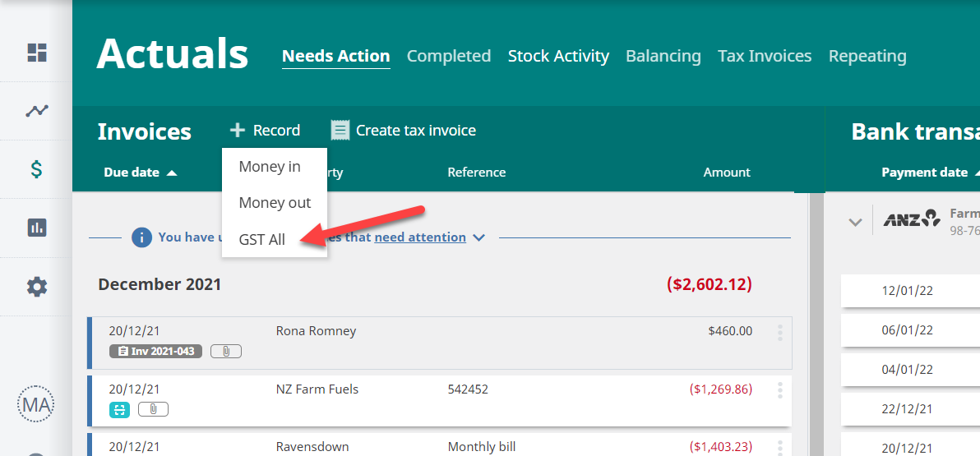Switch to the Needs Action tab

click(336, 56)
